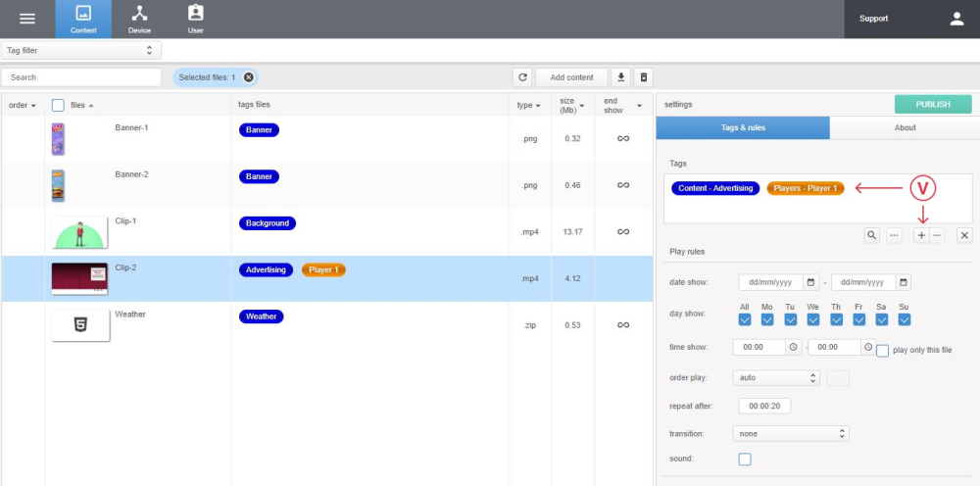This screenshot has width=980, height=486.
Task: Open the user profile icon
Action: coord(956,19)
